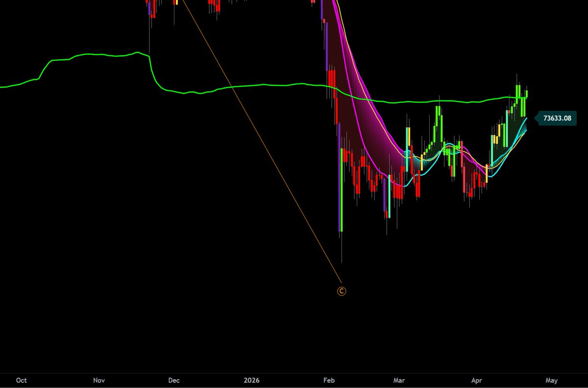Select the Mar label on time axis
The image size is (588, 388).
(x=399, y=380)
